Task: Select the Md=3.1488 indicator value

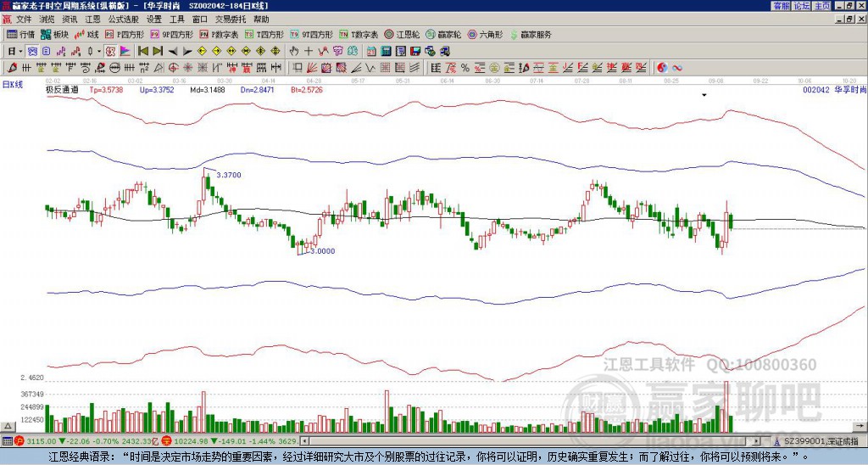Action: click(x=208, y=89)
